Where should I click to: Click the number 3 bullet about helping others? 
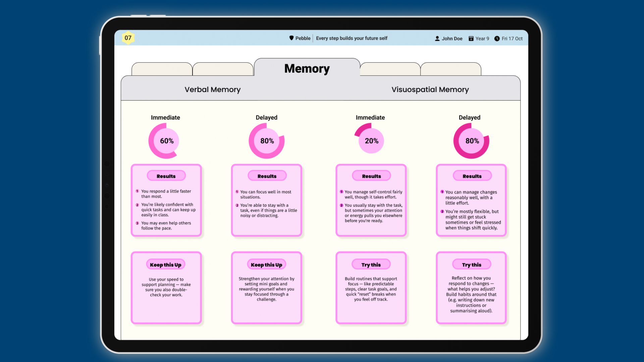click(x=137, y=223)
